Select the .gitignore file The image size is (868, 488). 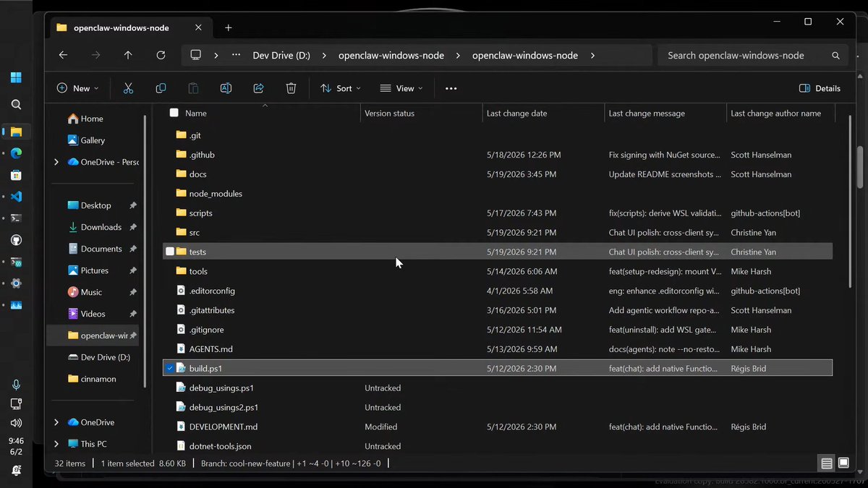[206, 329]
